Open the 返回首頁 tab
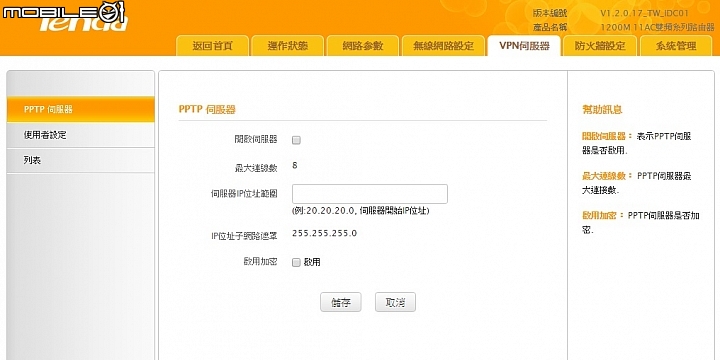 click(x=213, y=46)
